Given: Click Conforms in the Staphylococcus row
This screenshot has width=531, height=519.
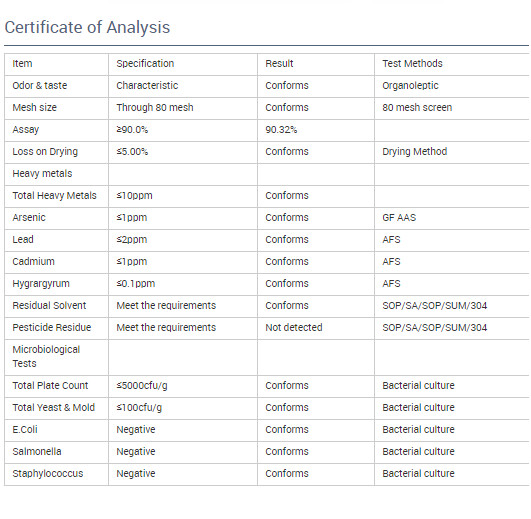Looking at the screenshot, I should 287,474.
